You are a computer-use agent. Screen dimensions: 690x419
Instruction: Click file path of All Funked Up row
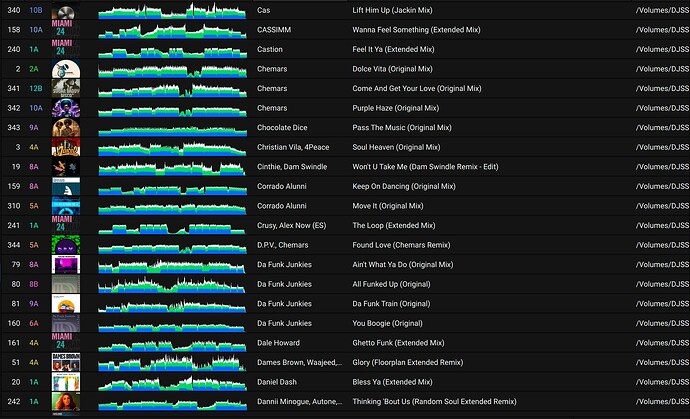[661, 284]
